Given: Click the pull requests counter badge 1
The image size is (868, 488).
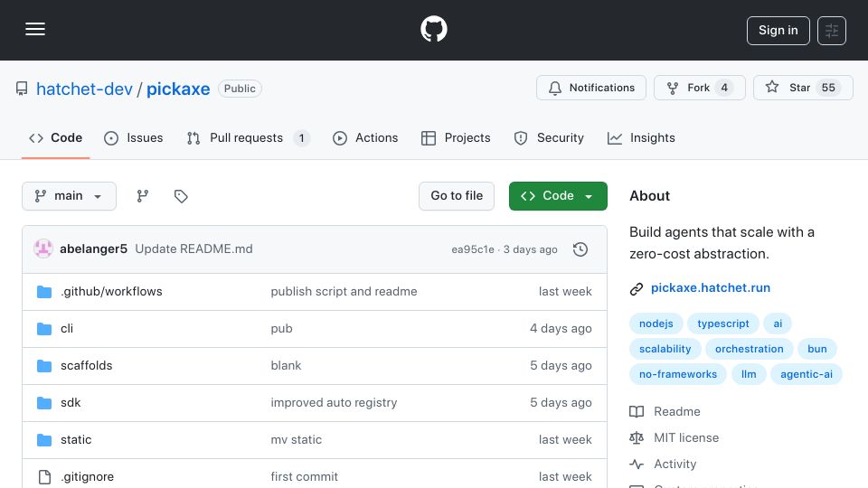Looking at the screenshot, I should (302, 138).
